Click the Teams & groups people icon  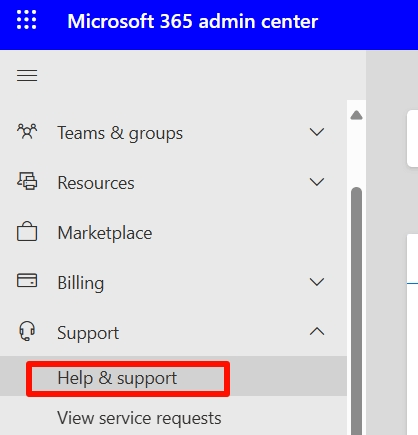(27, 132)
